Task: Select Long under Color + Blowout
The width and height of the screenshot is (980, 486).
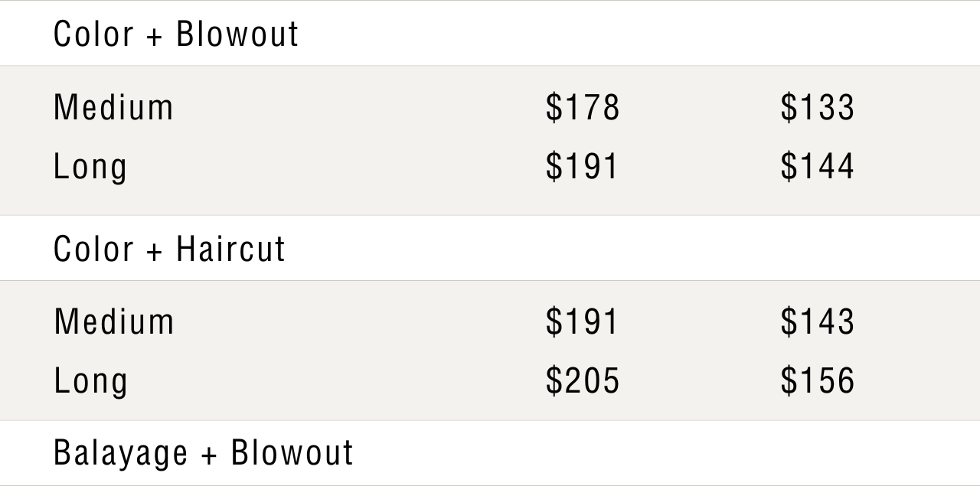Action: [90, 168]
